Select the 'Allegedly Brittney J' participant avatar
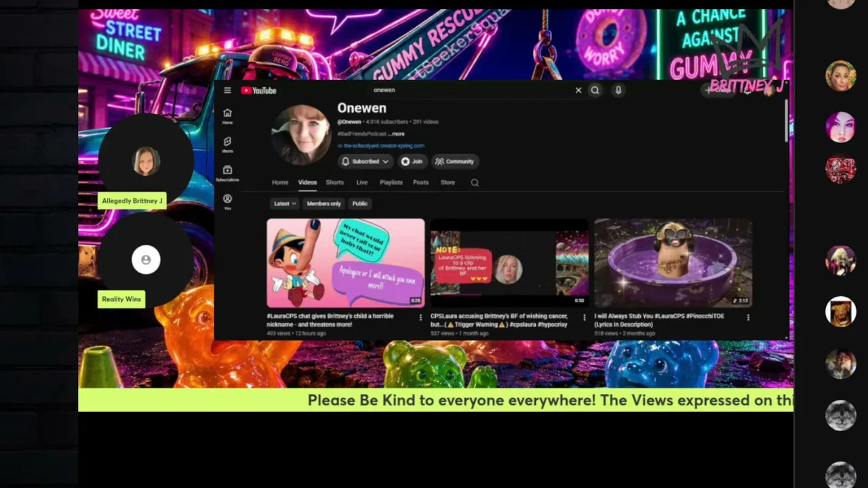The image size is (868, 488). pyautogui.click(x=146, y=161)
